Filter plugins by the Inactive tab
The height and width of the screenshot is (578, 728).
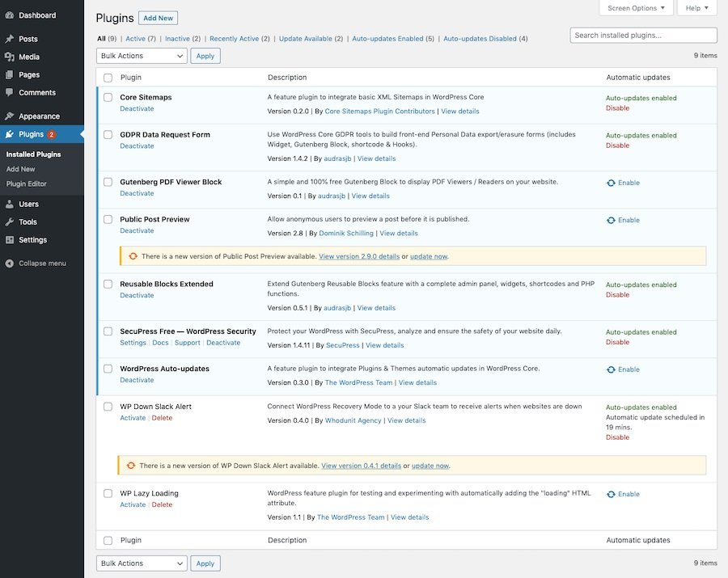click(177, 39)
